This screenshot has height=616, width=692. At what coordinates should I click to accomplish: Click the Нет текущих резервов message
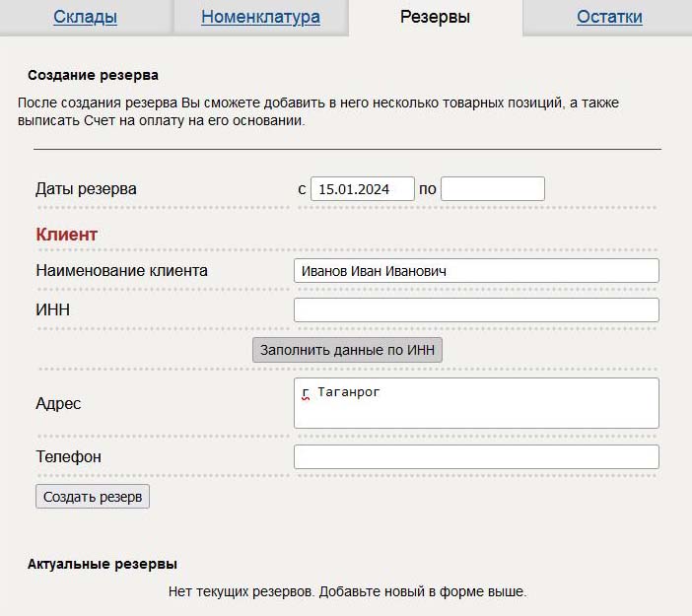[347, 591]
